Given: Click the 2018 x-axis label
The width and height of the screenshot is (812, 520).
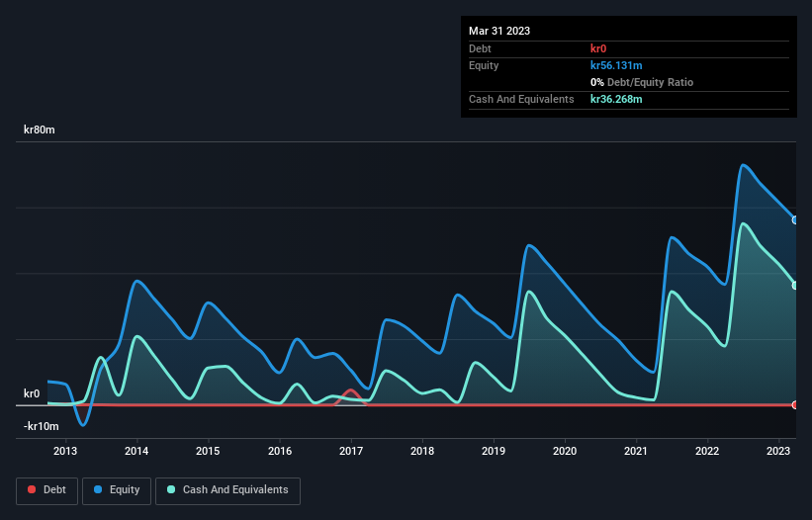Looking at the screenshot, I should tap(422, 451).
